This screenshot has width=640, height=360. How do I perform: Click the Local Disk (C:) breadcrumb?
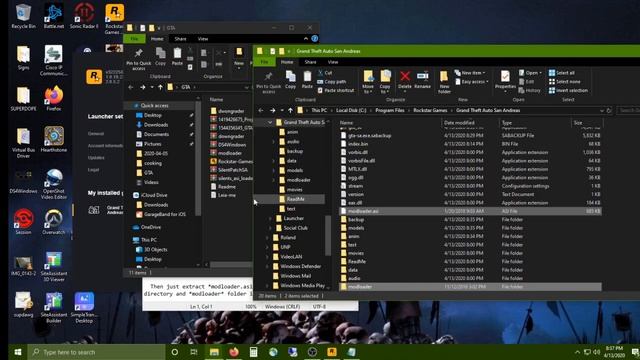pos(351,110)
